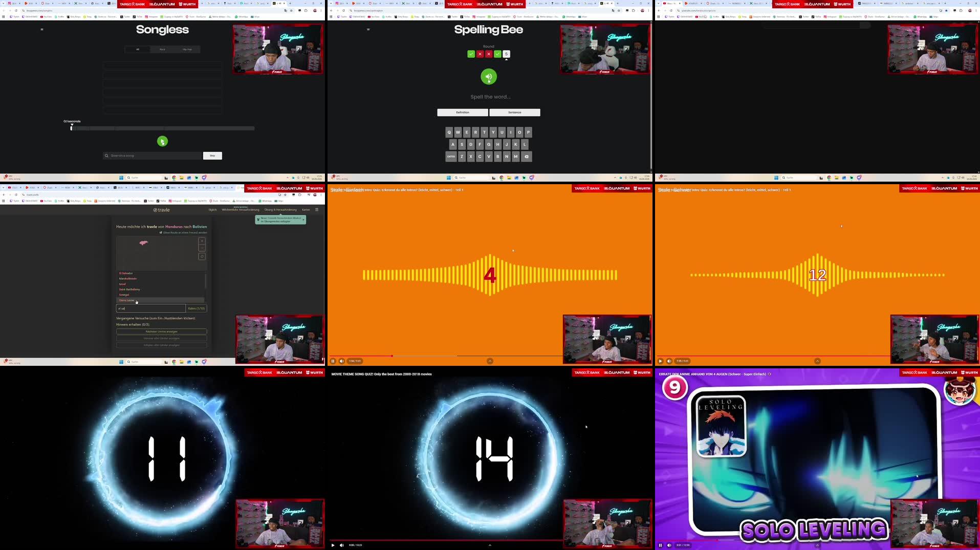Expand chevron in intro quiz video showing 12

coord(817,361)
